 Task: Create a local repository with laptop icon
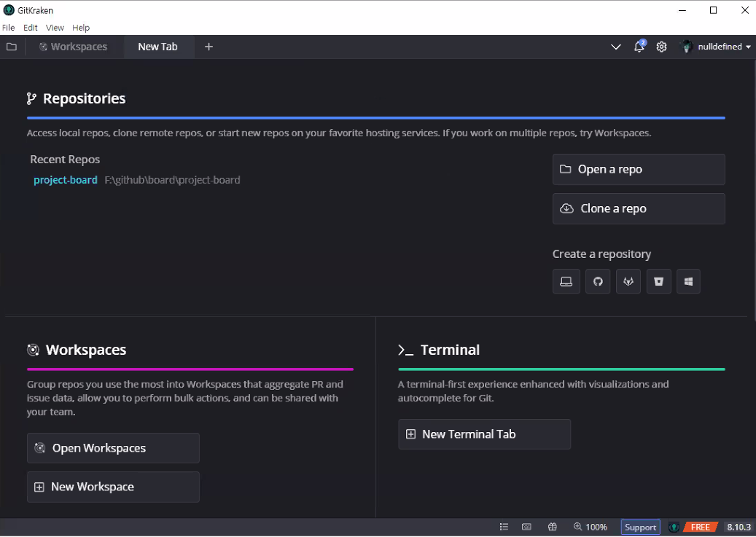[566, 281]
